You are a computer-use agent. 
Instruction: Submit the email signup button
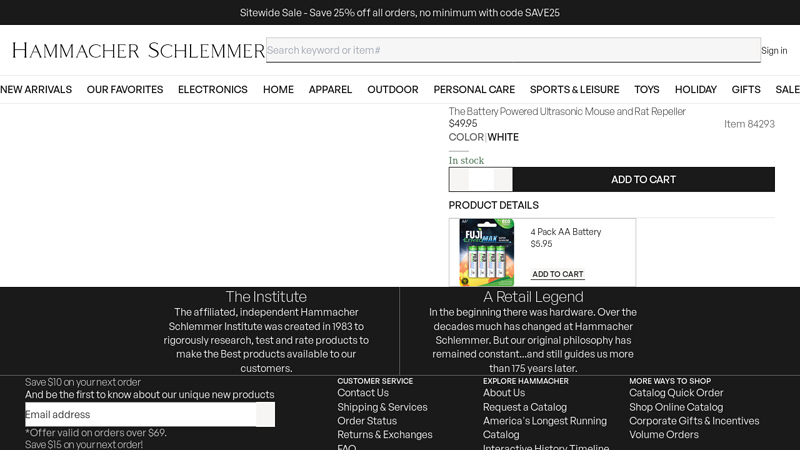tap(265, 414)
